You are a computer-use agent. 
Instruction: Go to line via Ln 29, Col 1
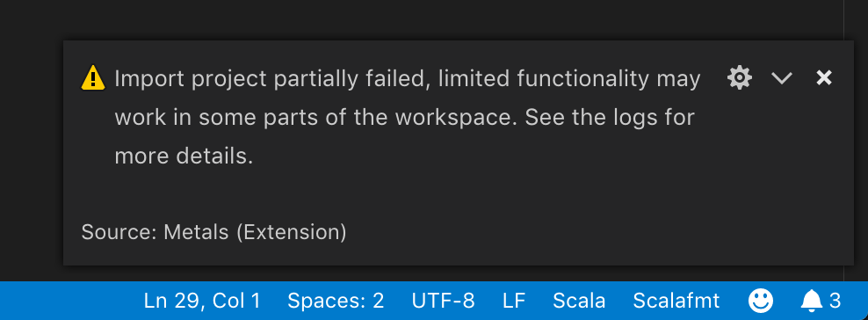201,301
